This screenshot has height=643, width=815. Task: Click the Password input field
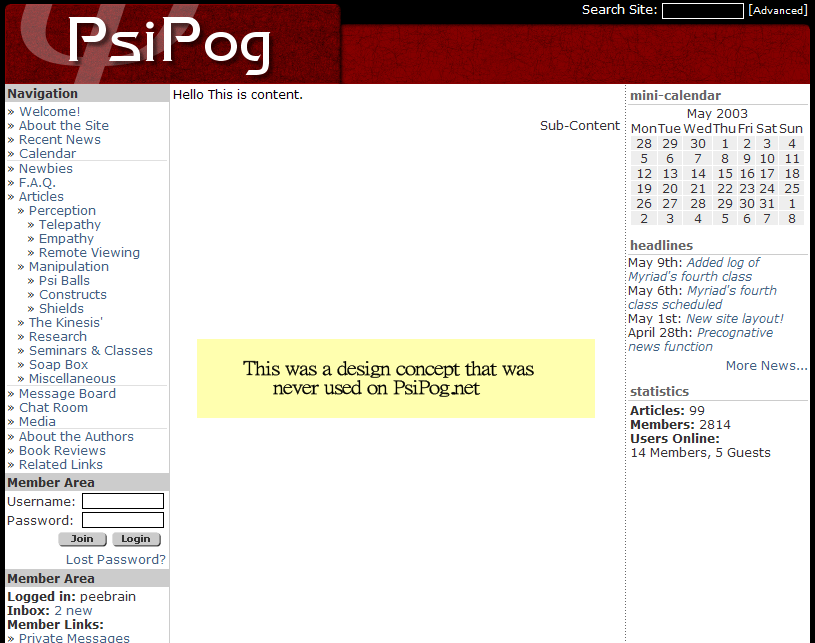123,520
